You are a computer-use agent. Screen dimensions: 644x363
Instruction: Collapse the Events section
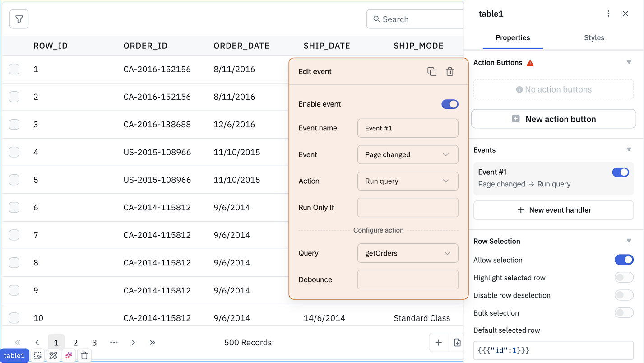pyautogui.click(x=629, y=149)
